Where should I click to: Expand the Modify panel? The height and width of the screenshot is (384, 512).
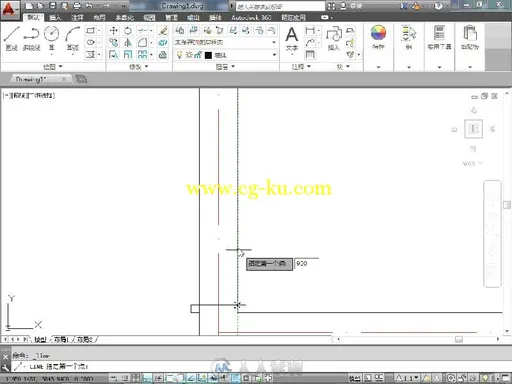[x=138, y=67]
